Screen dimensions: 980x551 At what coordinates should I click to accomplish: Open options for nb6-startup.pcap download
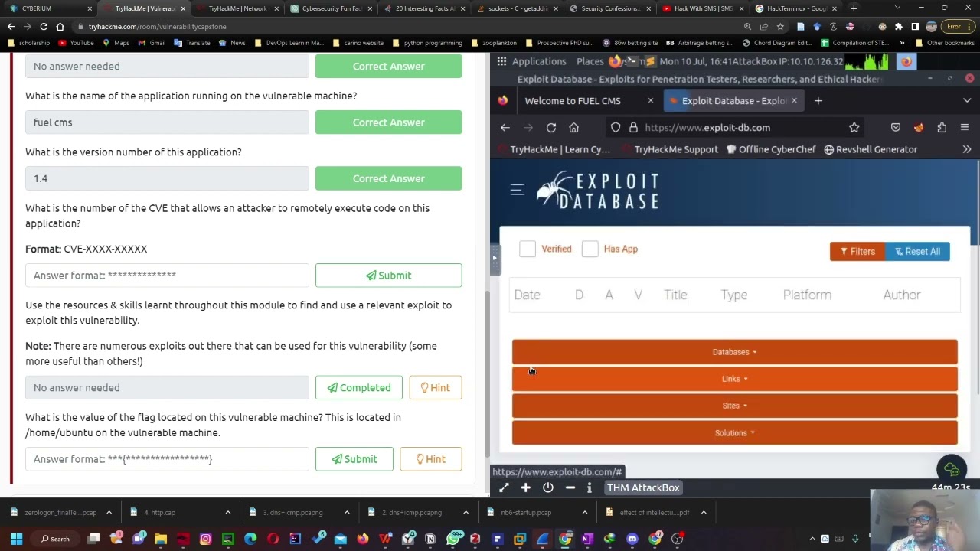pos(584,513)
